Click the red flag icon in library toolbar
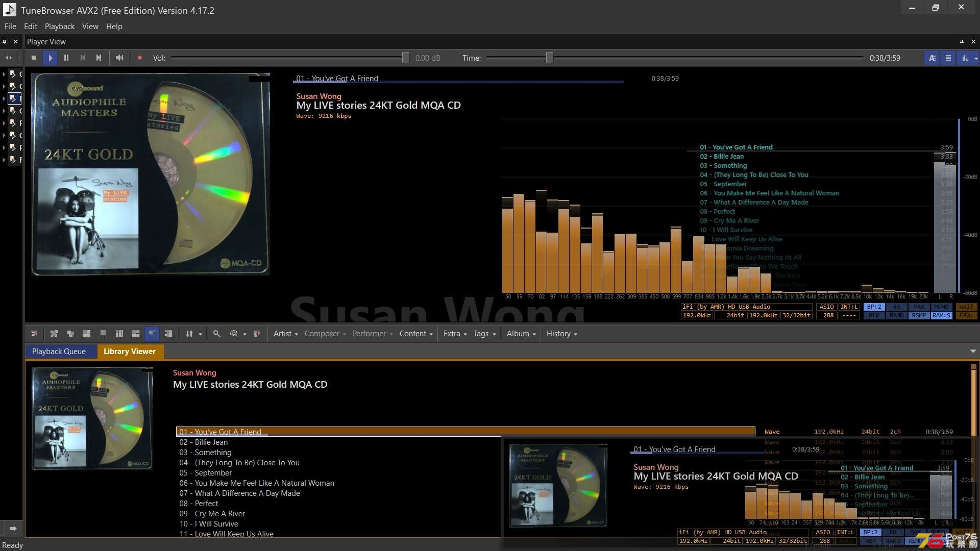Image resolution: width=980 pixels, height=551 pixels. [34, 334]
